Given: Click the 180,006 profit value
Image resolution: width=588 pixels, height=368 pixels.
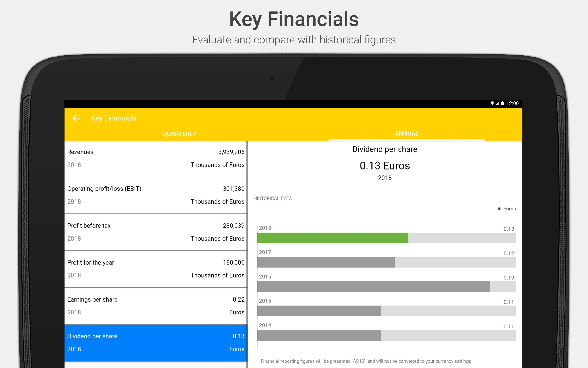Looking at the screenshot, I should point(234,262).
